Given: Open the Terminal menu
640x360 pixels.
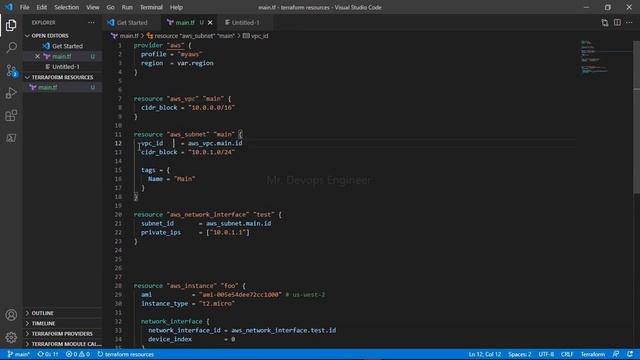Looking at the screenshot, I should [151, 7].
